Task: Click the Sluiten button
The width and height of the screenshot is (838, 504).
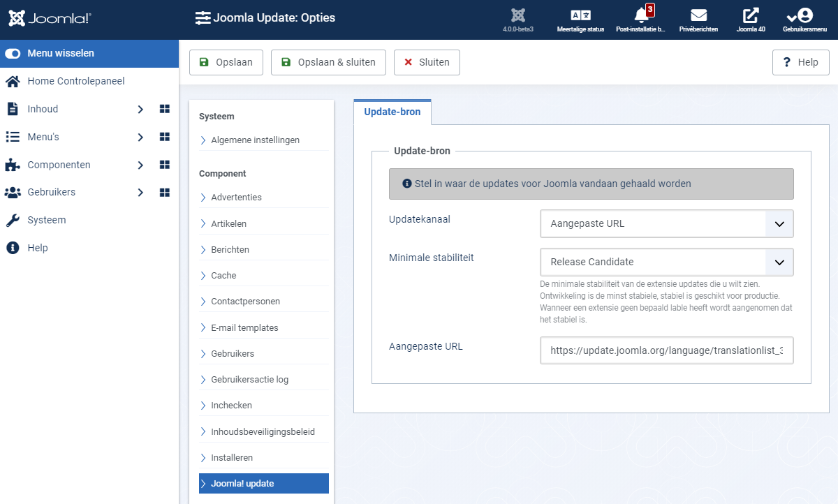Action: (427, 62)
